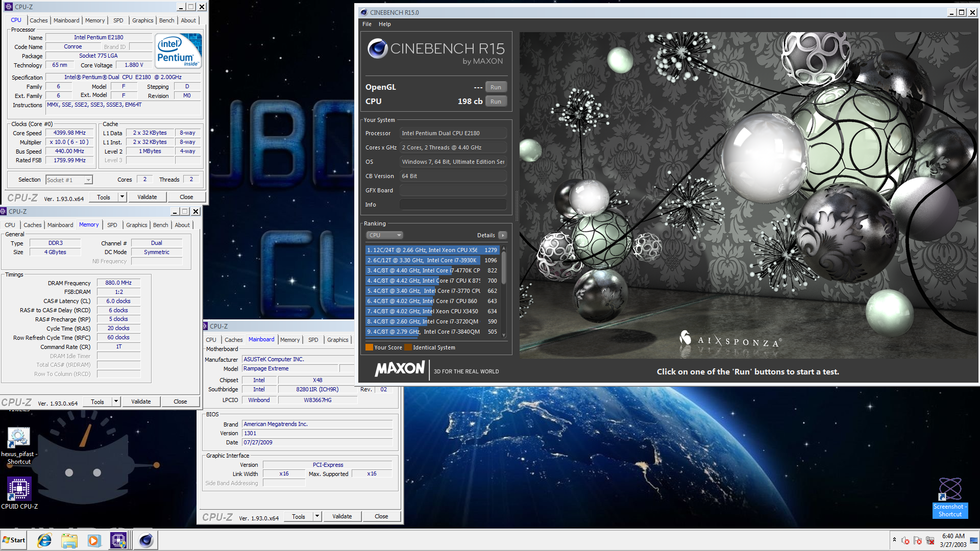980x551 pixels.
Task: Click the GFX Board field
Action: tap(453, 190)
